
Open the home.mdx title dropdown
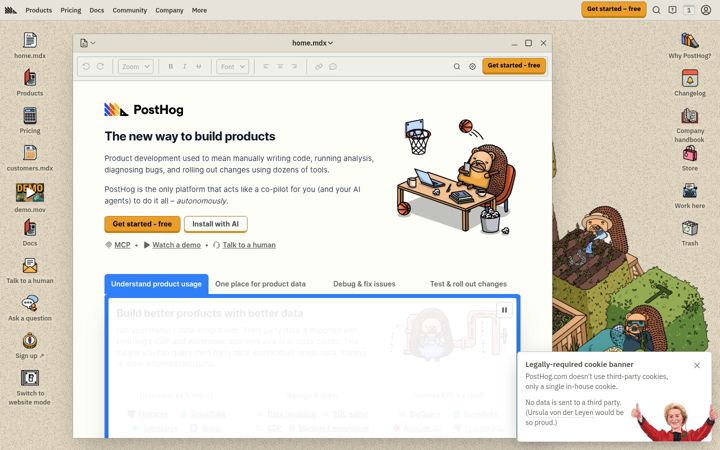[x=312, y=43]
